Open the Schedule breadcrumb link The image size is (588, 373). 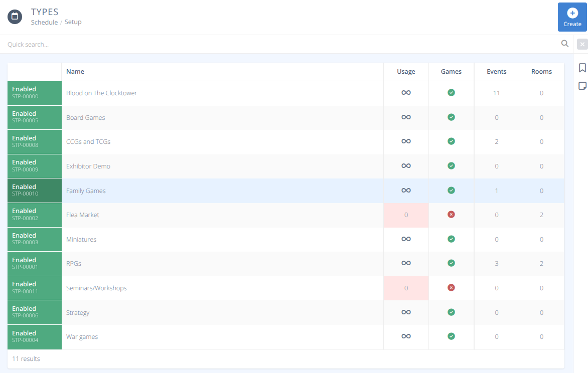(44, 22)
